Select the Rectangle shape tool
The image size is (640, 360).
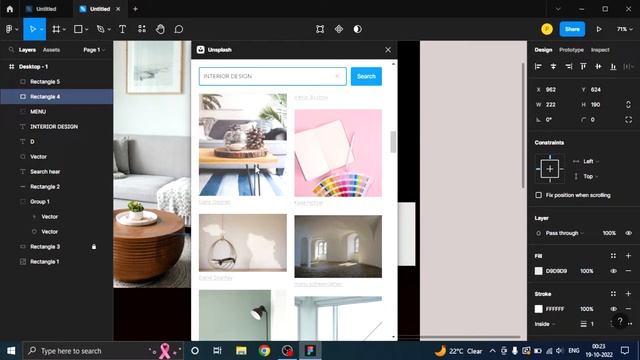(78, 29)
